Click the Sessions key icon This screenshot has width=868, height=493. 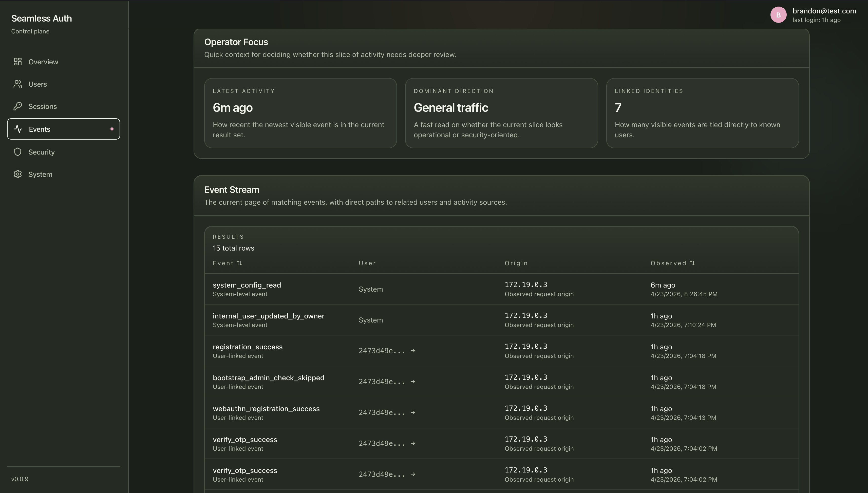pos(17,106)
